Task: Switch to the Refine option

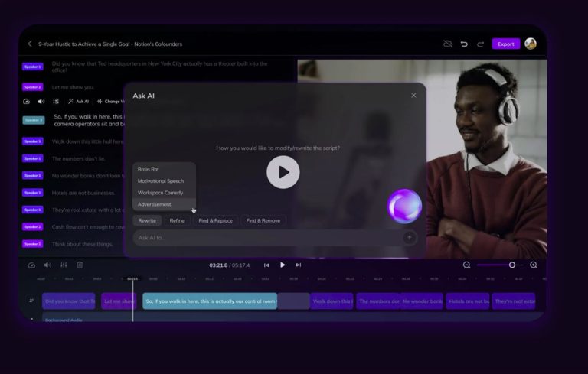Action: tap(177, 220)
